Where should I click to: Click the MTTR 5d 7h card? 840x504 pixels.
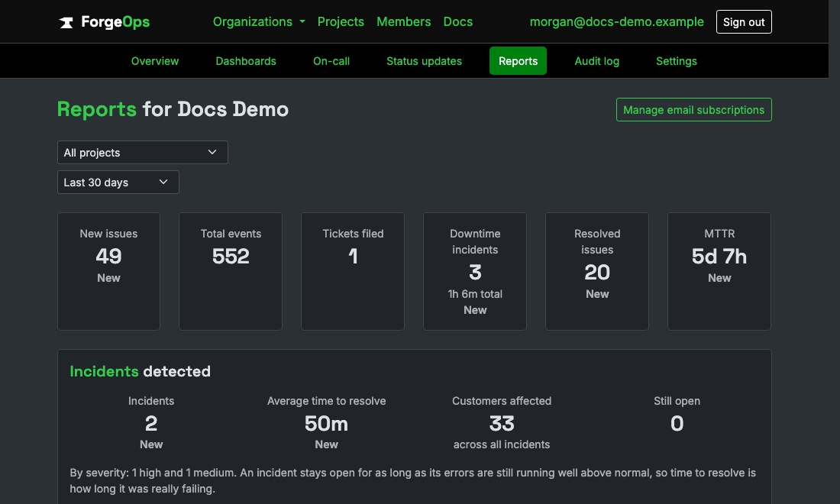719,271
